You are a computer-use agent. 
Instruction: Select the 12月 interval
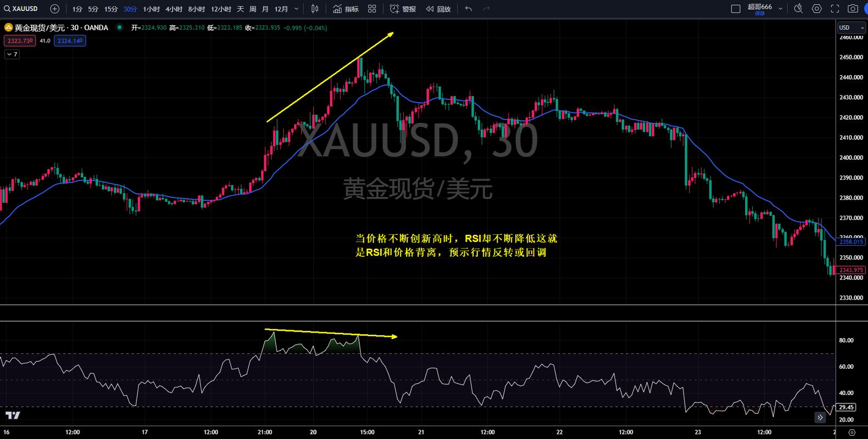[x=281, y=9]
